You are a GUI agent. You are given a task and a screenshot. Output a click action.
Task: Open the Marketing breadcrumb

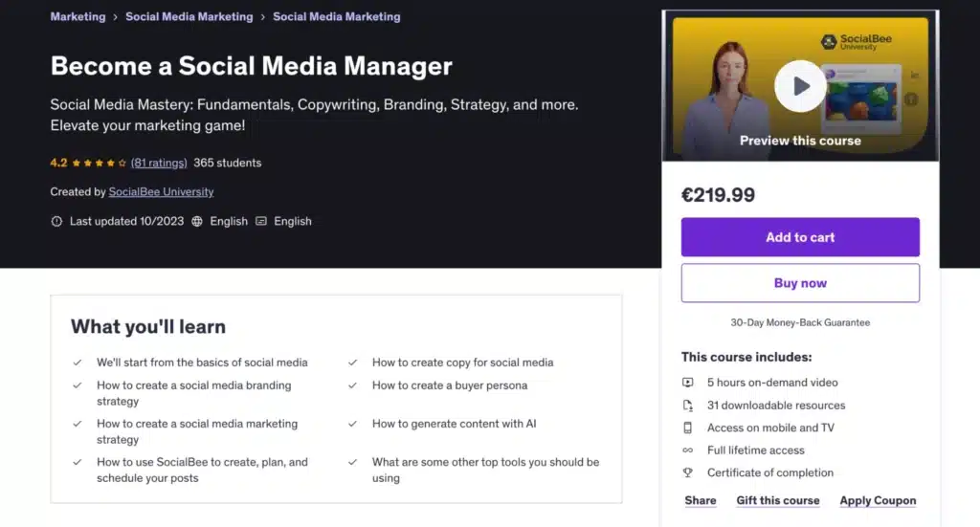coord(78,17)
